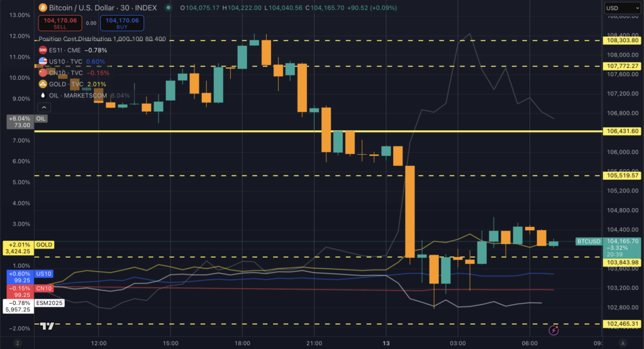Click the BTCUSD last price label
The width and height of the screenshot is (644, 349).
click(589, 241)
